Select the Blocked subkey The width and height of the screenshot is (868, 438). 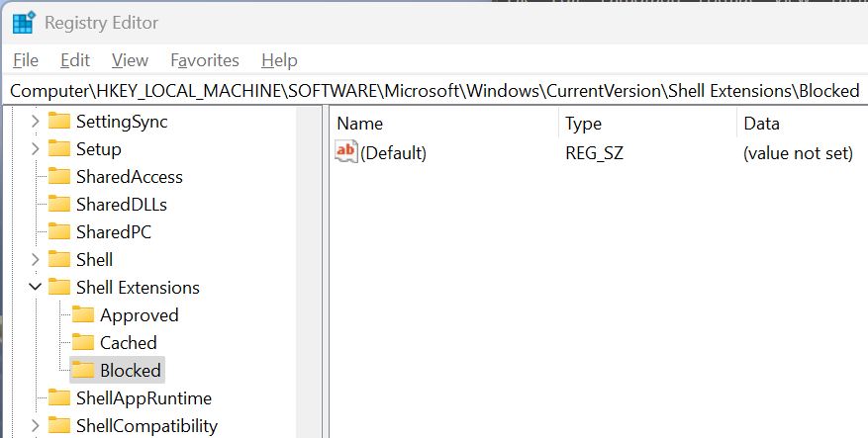(x=131, y=370)
